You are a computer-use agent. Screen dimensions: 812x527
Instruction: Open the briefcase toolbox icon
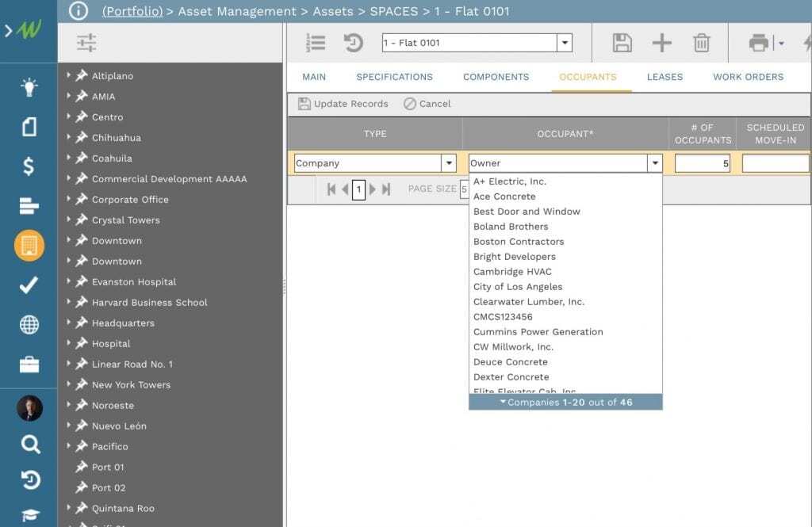pyautogui.click(x=29, y=365)
